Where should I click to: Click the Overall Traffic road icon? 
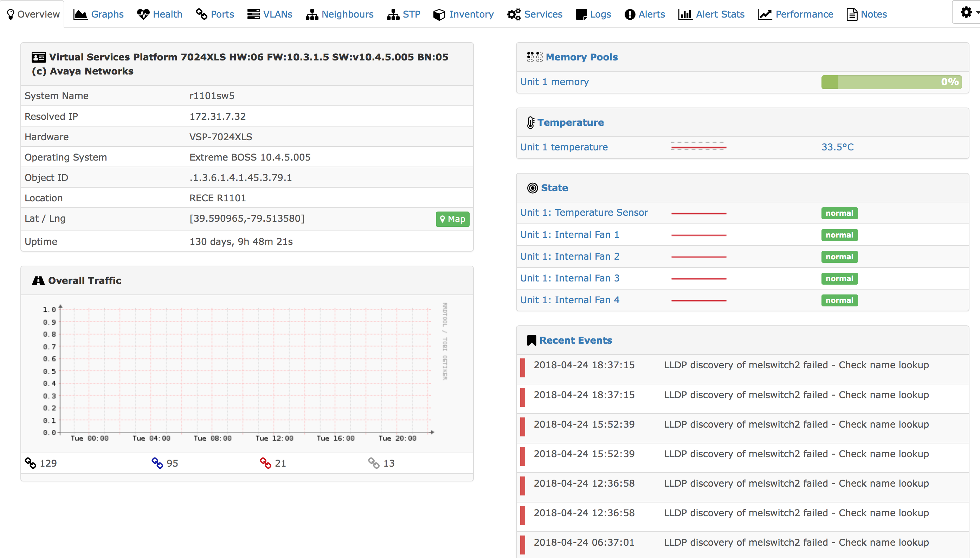click(x=38, y=281)
